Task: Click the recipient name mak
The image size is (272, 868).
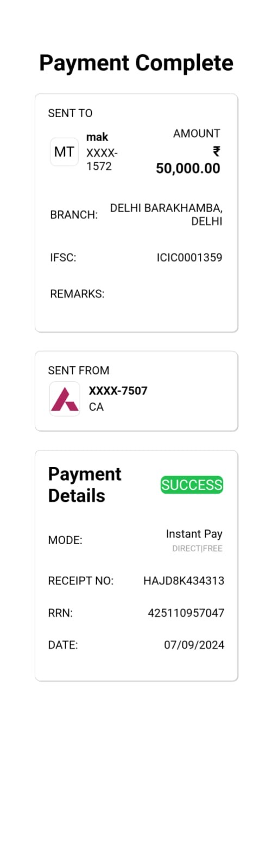Action: 97,137
